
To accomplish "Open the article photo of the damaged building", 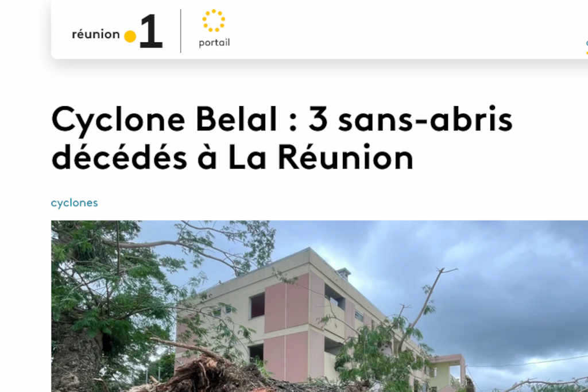I will [319, 306].
